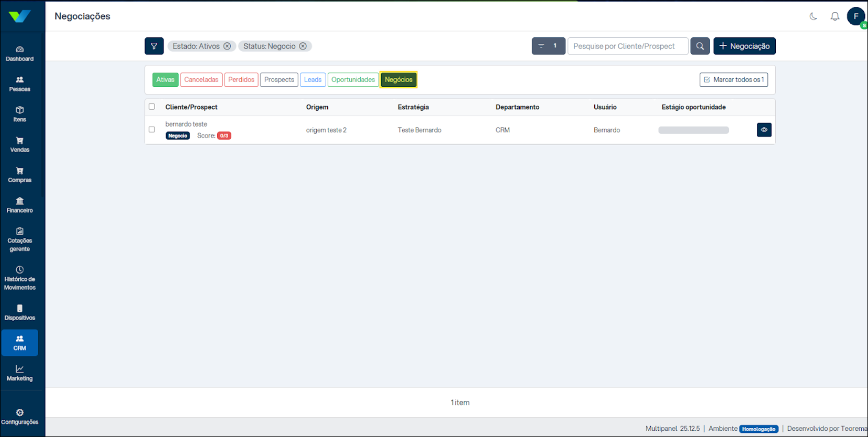The height and width of the screenshot is (437, 868).
Task: Open the user avatar F menu
Action: click(856, 16)
